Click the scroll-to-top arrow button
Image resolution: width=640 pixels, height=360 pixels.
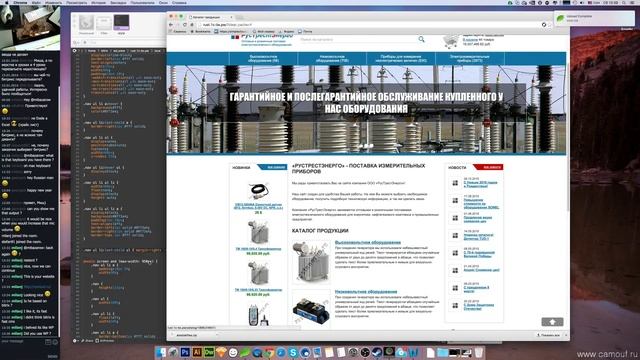[x=552, y=322]
